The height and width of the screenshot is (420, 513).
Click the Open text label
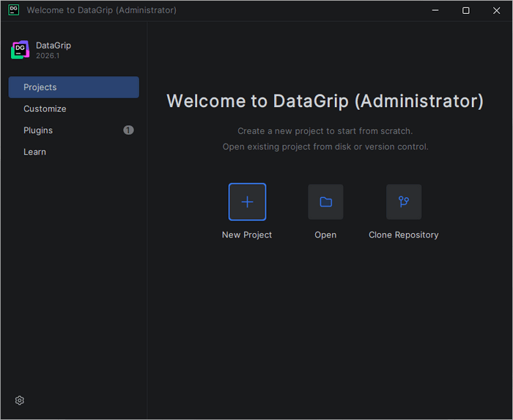click(325, 235)
